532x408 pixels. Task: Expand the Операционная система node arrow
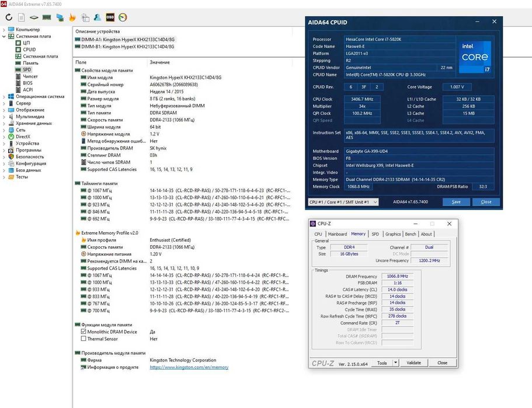coord(4,97)
